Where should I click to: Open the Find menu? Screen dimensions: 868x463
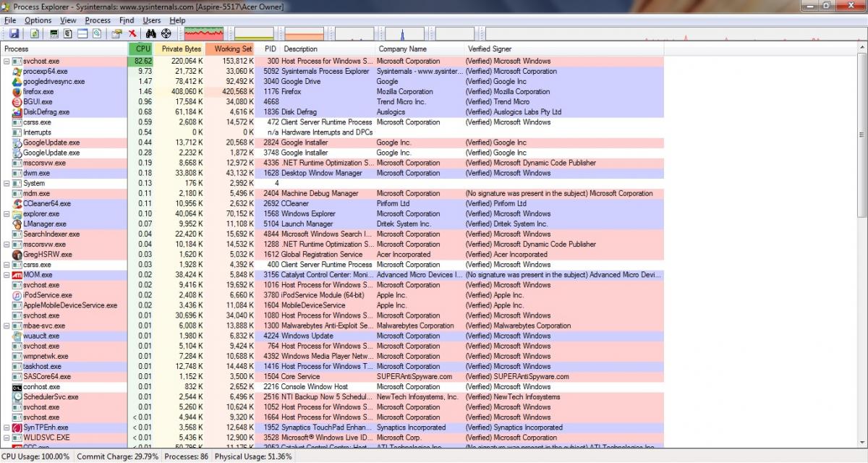tap(127, 20)
